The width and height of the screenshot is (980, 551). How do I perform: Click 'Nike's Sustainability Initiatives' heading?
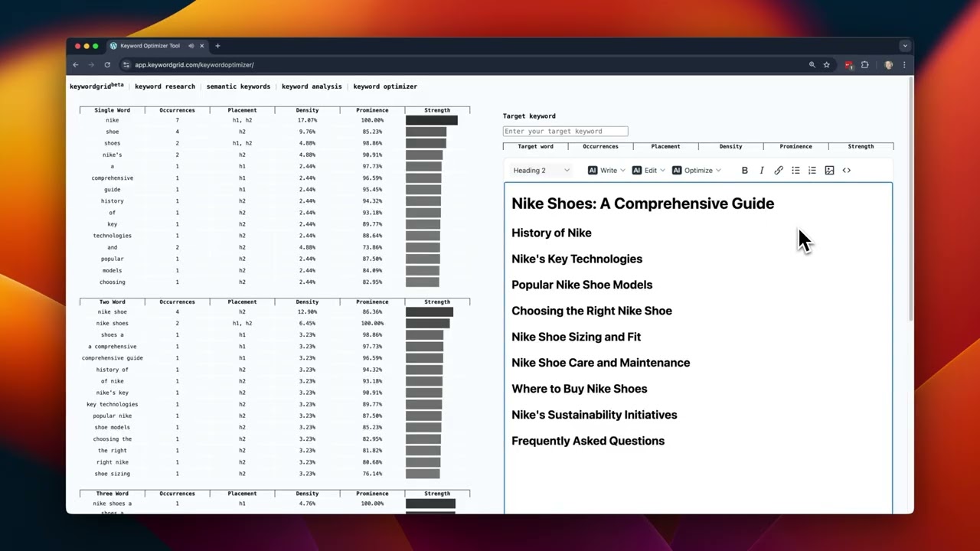coord(594,415)
